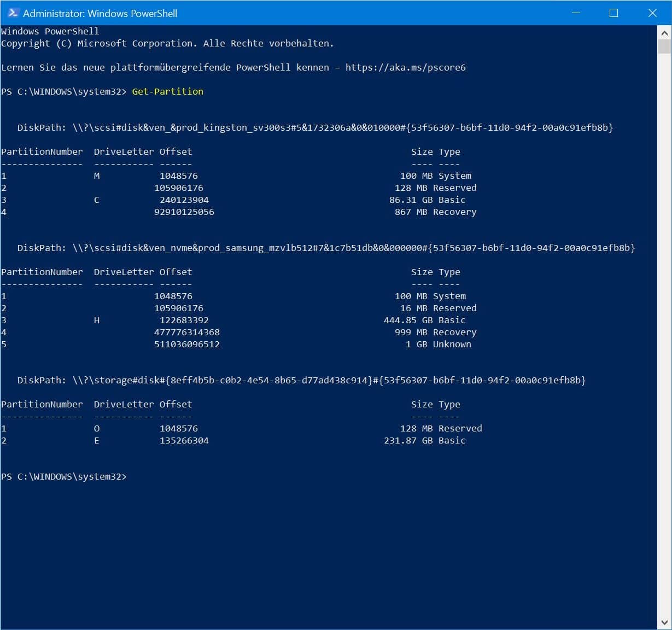Click the scrollbar down arrow
Image resolution: width=672 pixels, height=630 pixels.
coord(664,623)
